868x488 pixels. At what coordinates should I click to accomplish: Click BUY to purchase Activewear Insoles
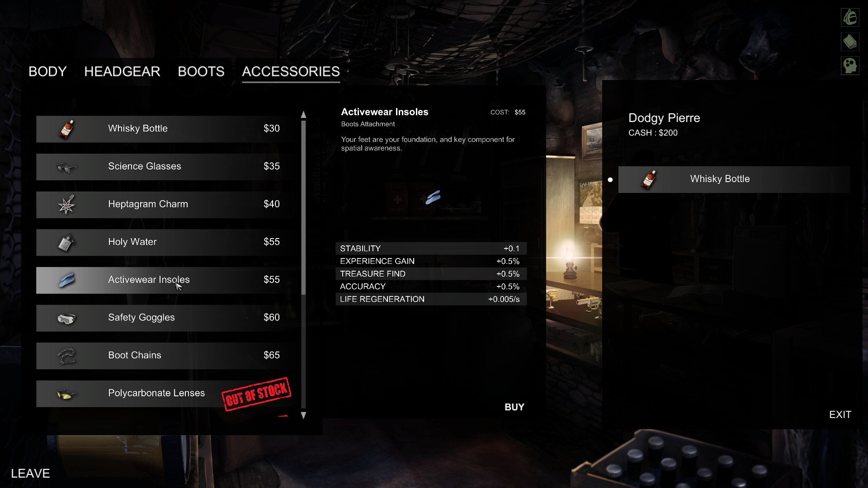(514, 407)
